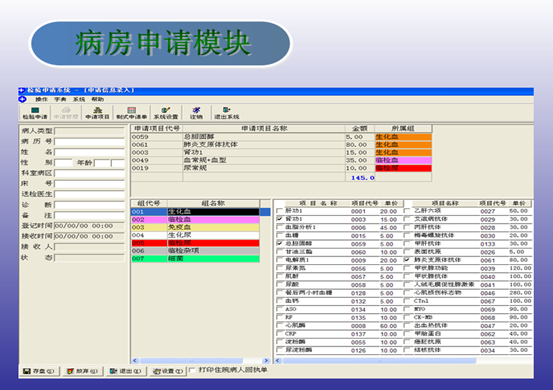Click group list scrollbar left arrow
The height and width of the screenshot is (390, 553).
pyautogui.click(x=135, y=361)
